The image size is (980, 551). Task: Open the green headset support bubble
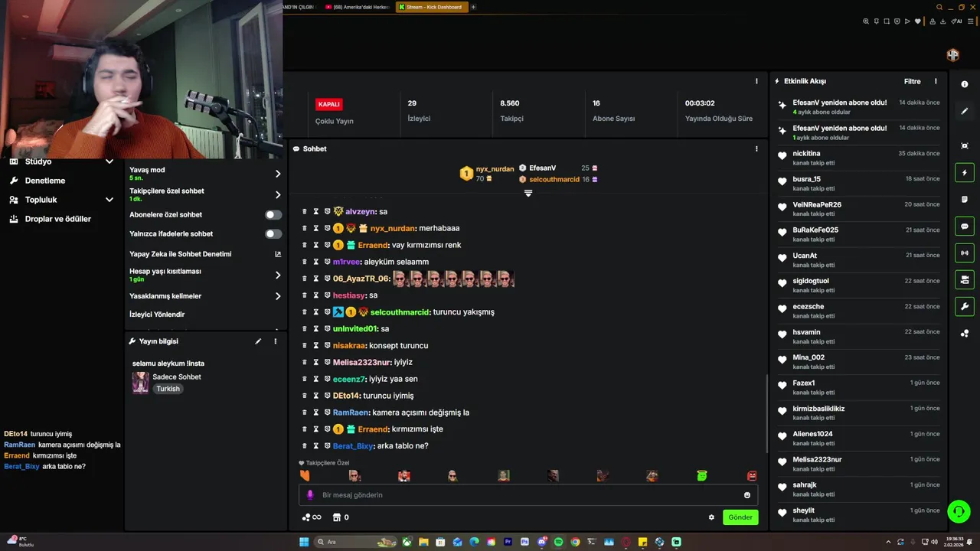959,510
